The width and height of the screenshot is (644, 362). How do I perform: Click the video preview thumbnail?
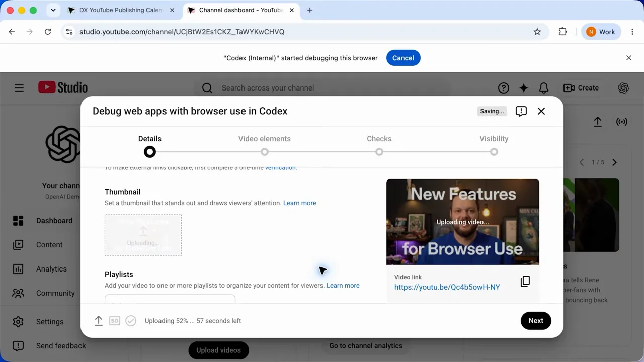click(463, 222)
